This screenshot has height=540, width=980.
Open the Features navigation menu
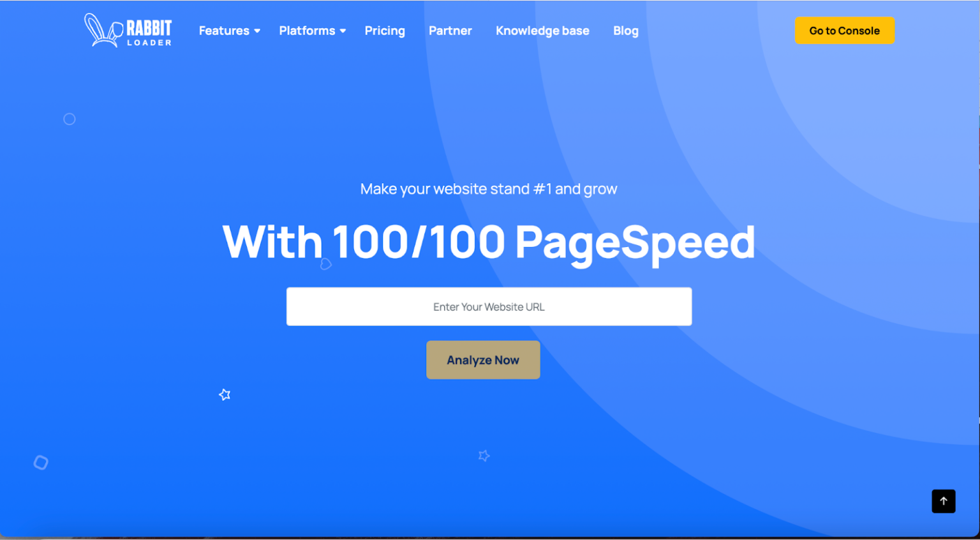coord(223,31)
